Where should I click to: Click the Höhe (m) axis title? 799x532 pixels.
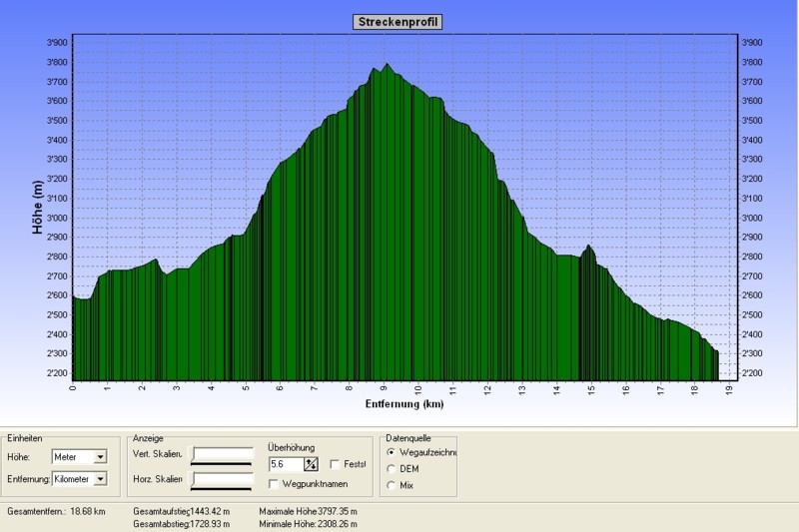tap(37, 209)
